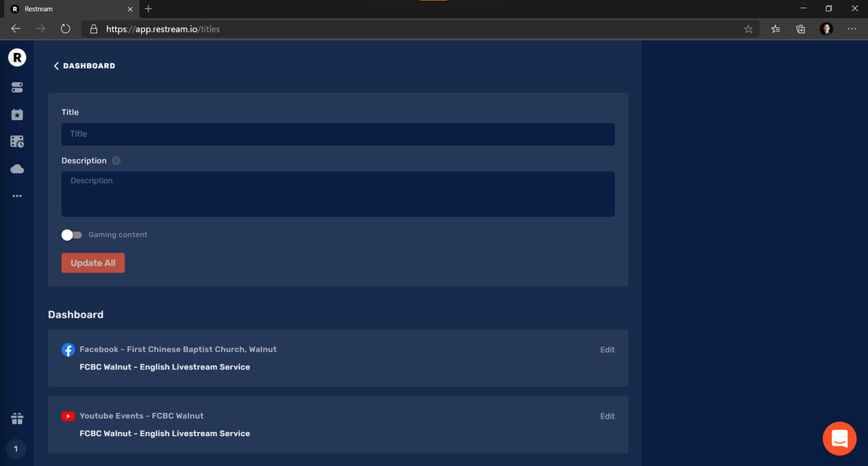Open the browser Collections icon
Viewport: 868px width, 466px height.
800,29
